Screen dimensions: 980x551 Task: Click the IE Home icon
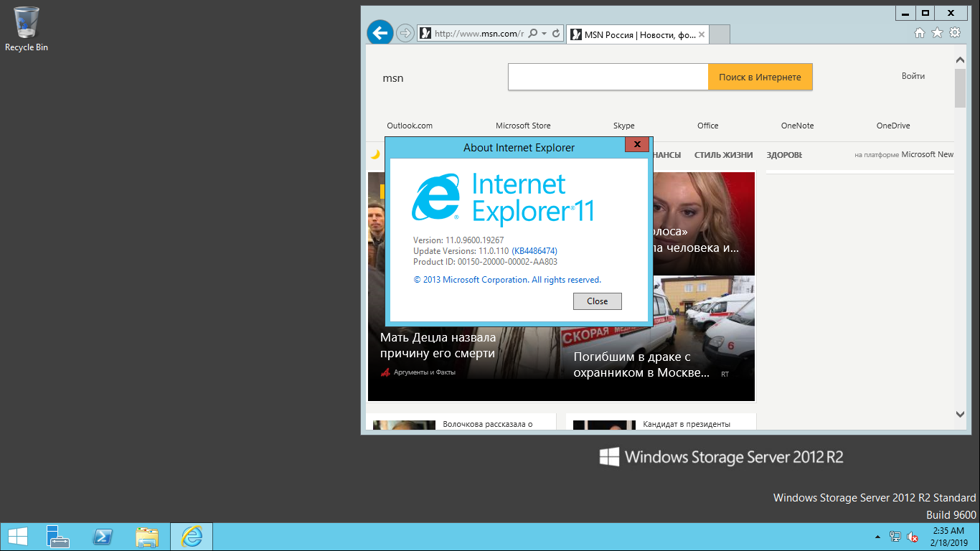pos(920,33)
